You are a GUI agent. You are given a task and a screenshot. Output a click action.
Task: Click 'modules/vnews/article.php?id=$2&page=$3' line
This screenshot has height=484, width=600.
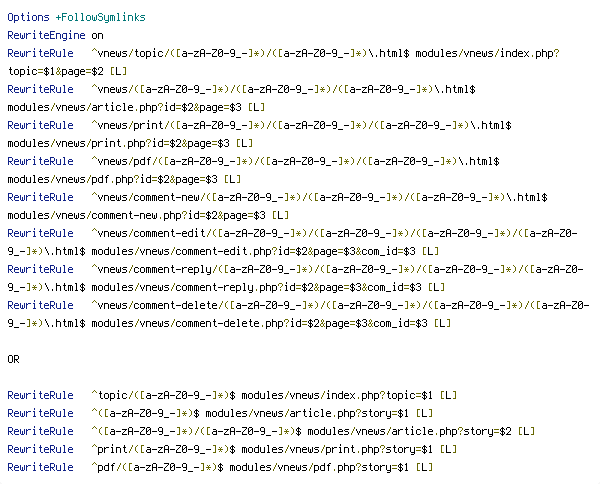click(124, 108)
